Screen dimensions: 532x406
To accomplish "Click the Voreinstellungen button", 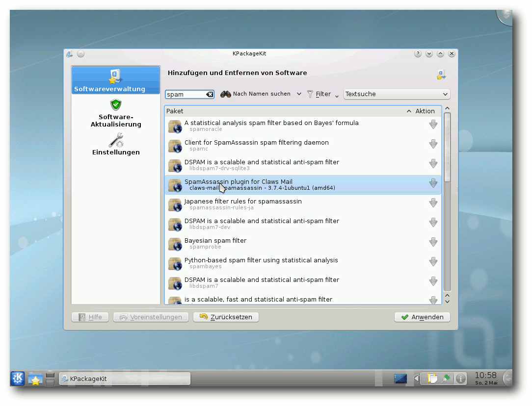I will 151,317.
